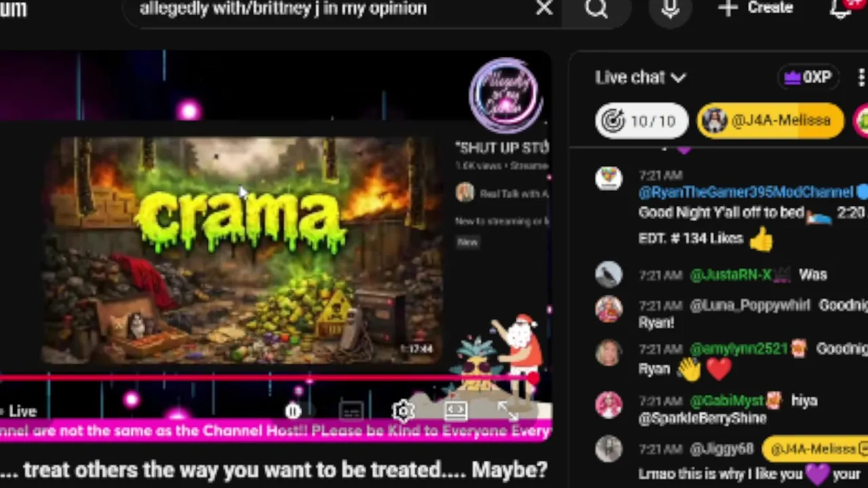This screenshot has height=488, width=868.
Task: Clear the search box with the X
Action: pyautogui.click(x=544, y=8)
